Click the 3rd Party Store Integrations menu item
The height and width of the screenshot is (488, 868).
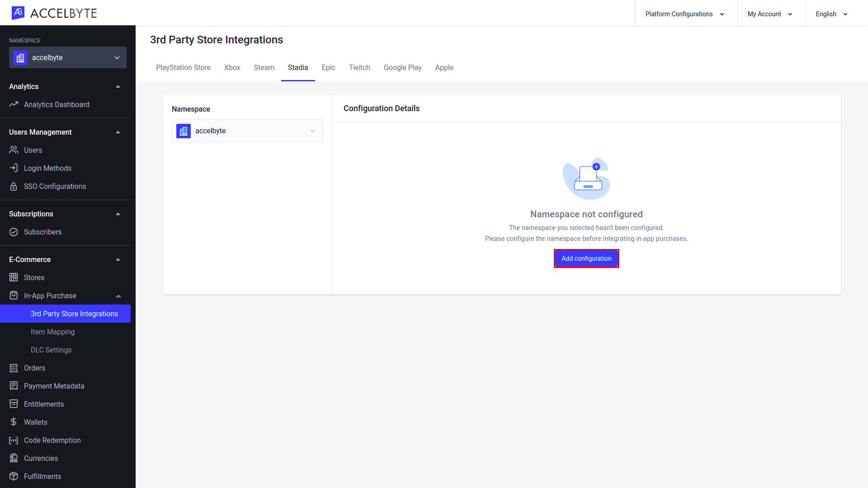tap(74, 314)
